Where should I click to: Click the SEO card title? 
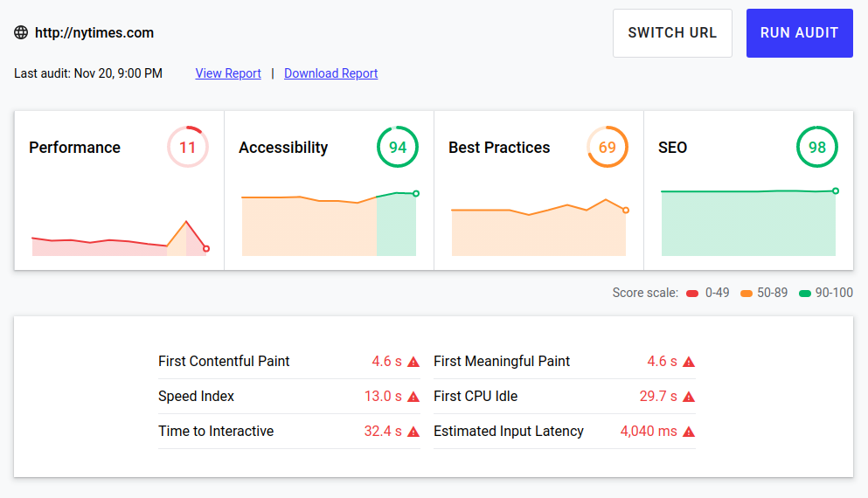(x=672, y=148)
